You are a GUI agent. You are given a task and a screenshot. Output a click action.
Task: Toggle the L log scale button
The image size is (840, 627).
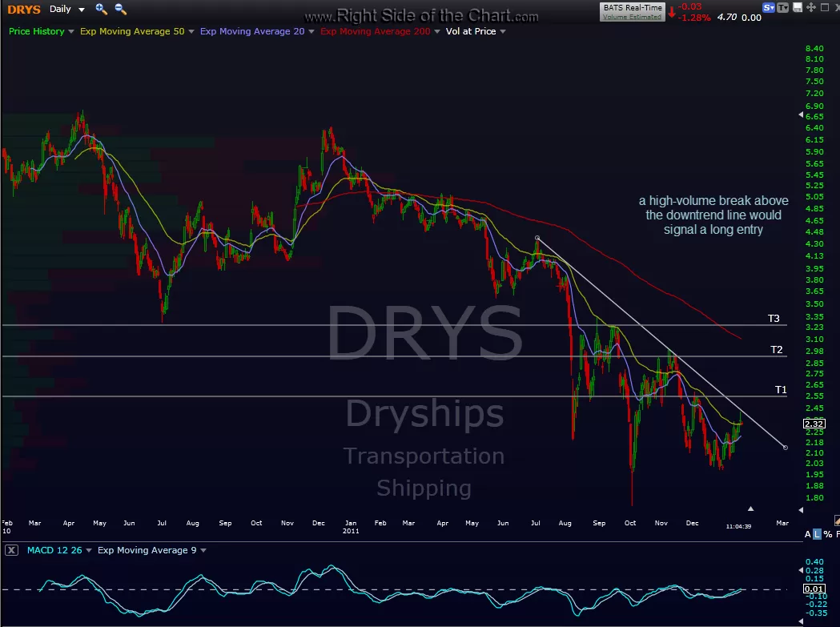pos(817,534)
